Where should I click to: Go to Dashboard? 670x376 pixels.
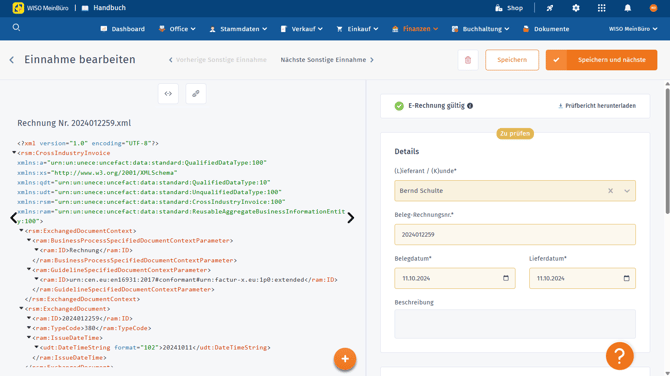pyautogui.click(x=123, y=29)
